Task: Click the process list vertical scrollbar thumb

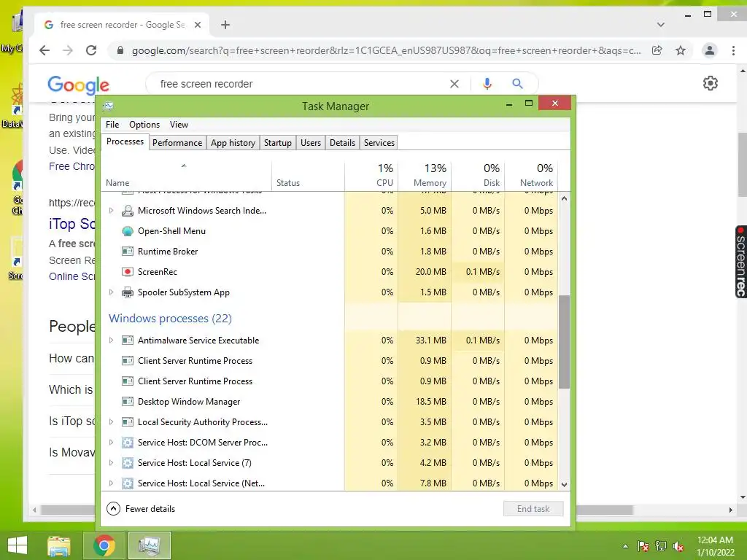Action: pos(564,342)
